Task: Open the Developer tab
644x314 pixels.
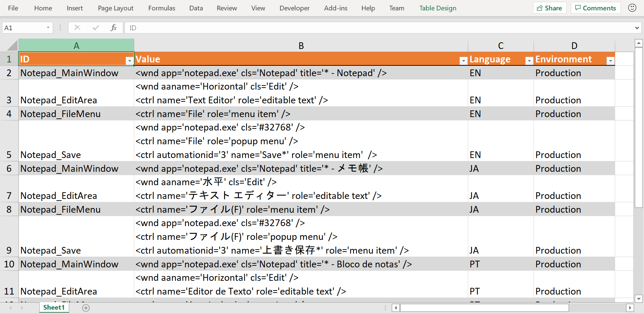Action: pyautogui.click(x=294, y=8)
